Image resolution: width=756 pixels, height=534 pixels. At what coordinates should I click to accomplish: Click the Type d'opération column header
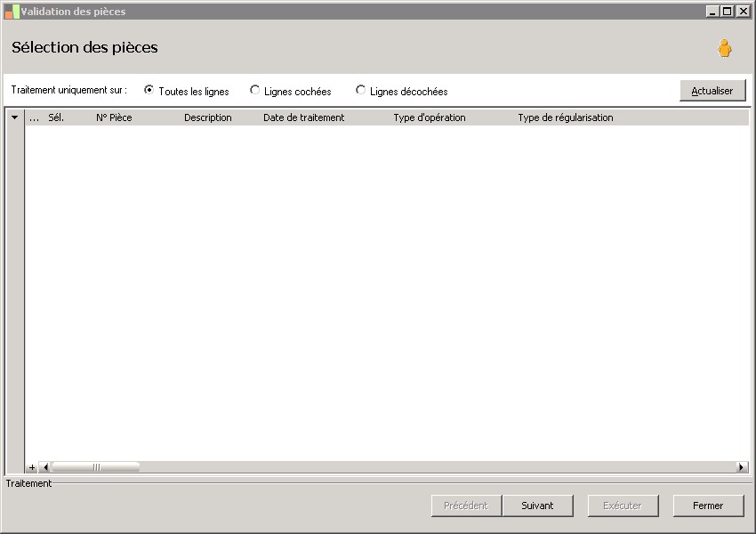429,117
